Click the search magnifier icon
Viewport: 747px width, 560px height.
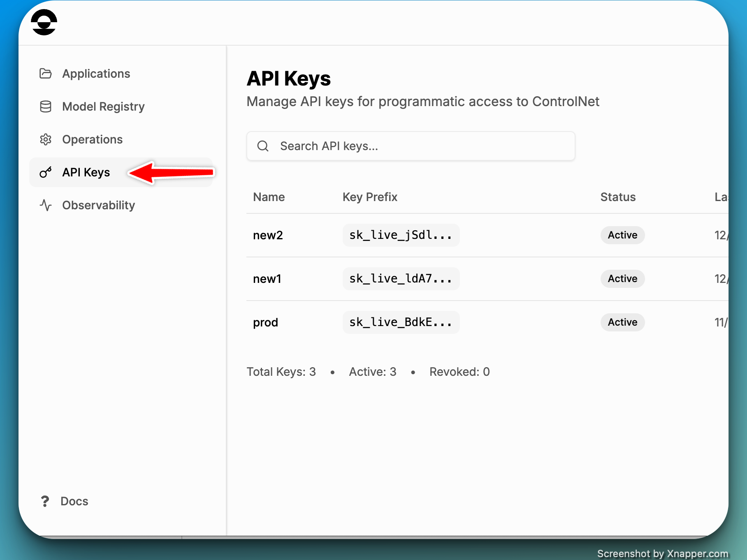(263, 146)
